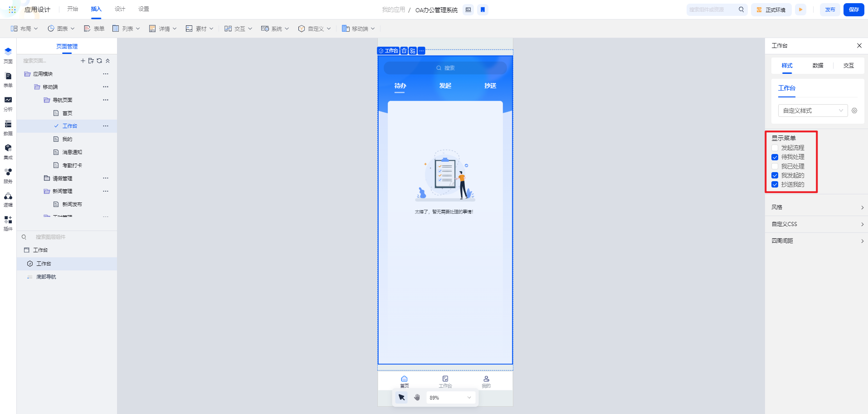Click the 搜索页面 input field

[x=50, y=61]
